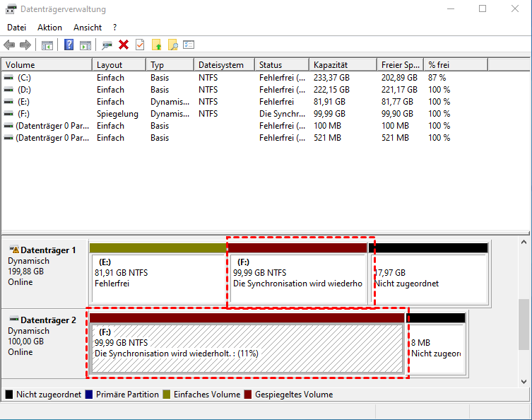
Task: Select the (F:) volume name in list
Action: click(24, 113)
